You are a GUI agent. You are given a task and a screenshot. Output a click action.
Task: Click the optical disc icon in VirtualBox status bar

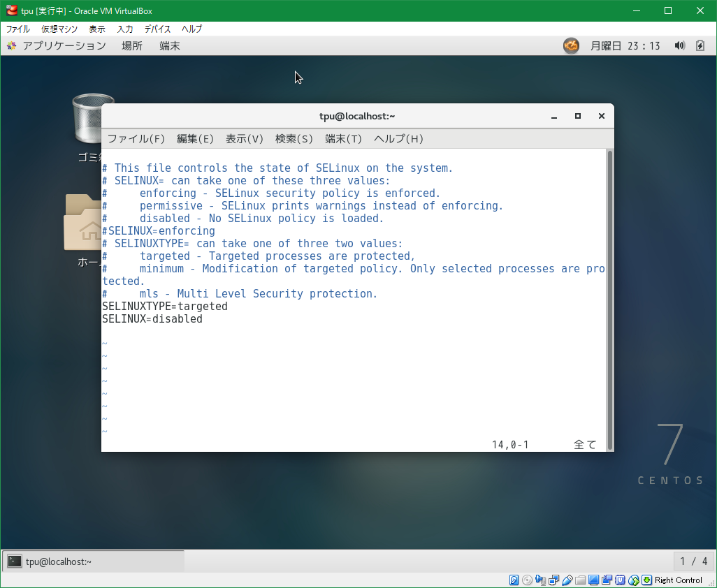(x=527, y=580)
